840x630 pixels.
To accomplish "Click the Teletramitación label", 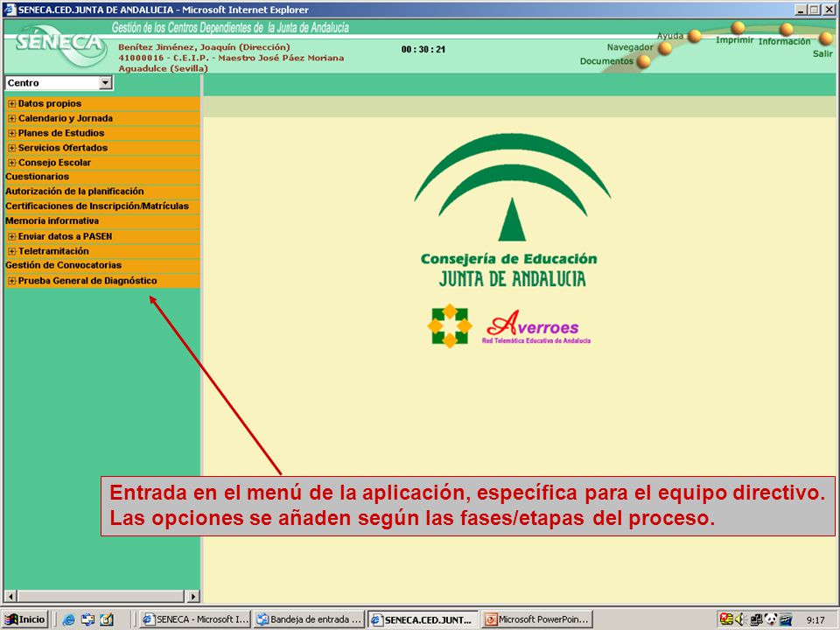I will [x=53, y=251].
